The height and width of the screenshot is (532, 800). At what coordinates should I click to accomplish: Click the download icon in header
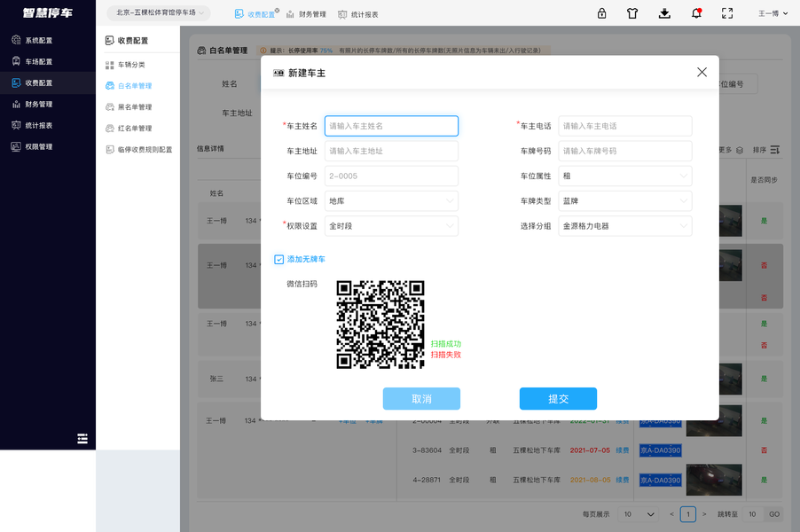[664, 13]
